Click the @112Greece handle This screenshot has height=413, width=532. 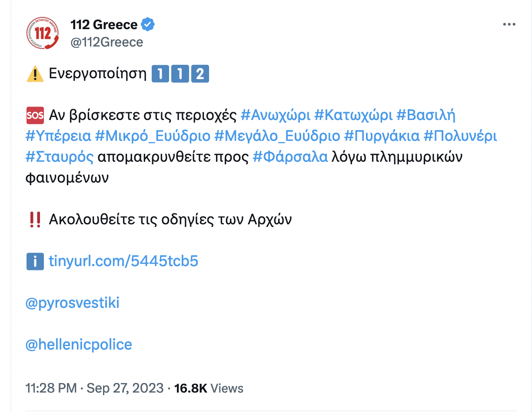pos(107,42)
